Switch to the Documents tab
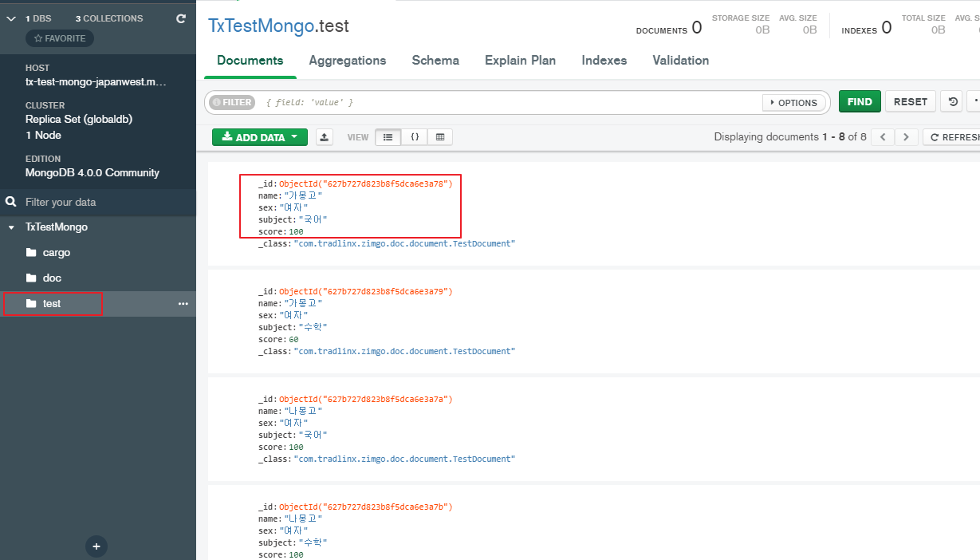The height and width of the screenshot is (560, 980). pos(250,61)
